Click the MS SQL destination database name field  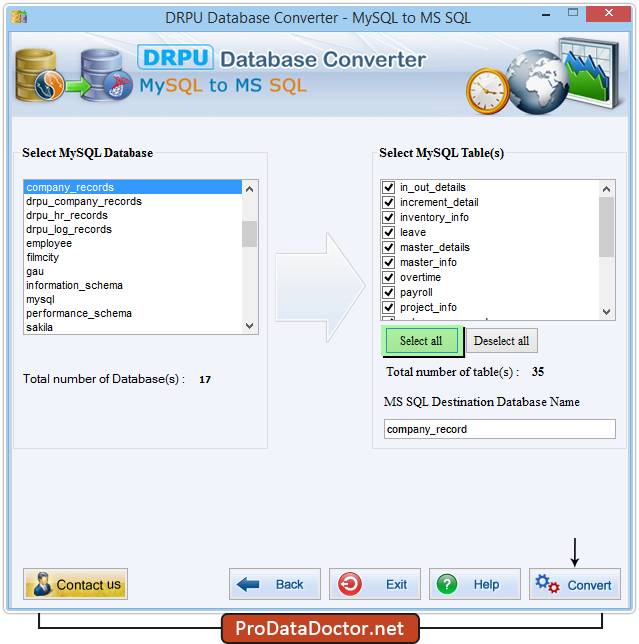point(499,429)
